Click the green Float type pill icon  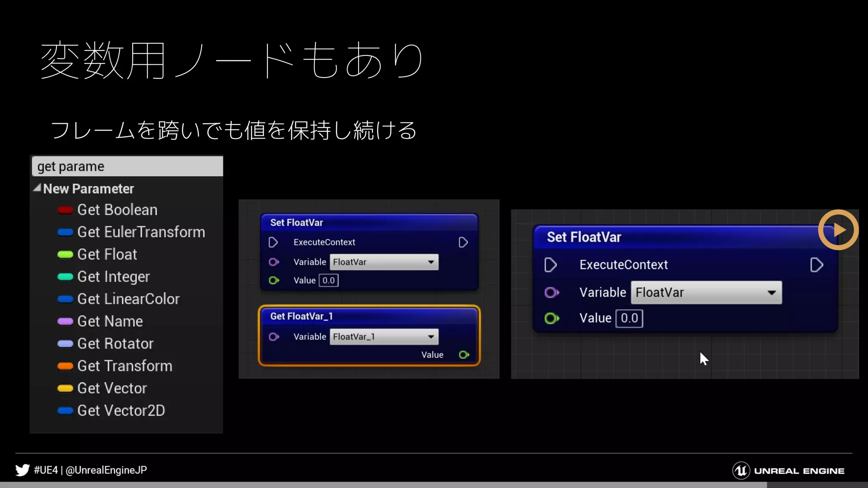click(65, 255)
